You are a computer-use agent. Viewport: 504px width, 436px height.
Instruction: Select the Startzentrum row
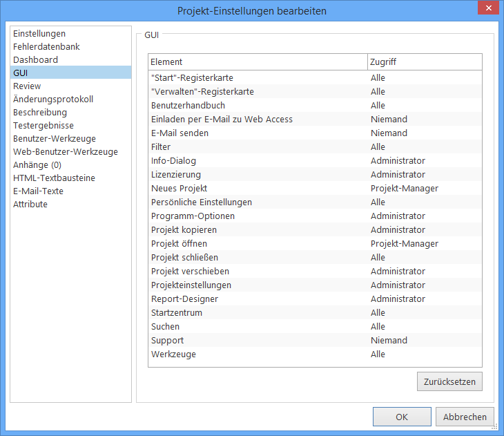315,313
